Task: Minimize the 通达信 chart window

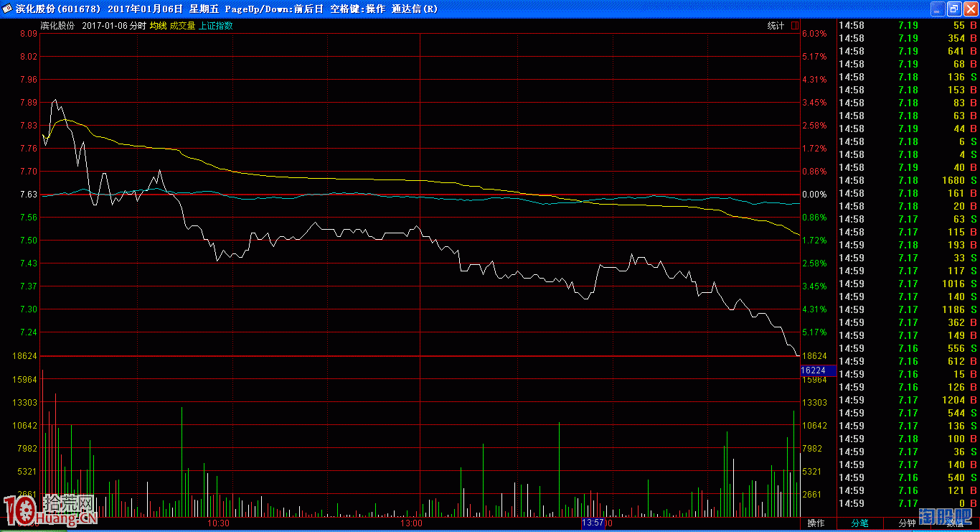Action: [938, 9]
